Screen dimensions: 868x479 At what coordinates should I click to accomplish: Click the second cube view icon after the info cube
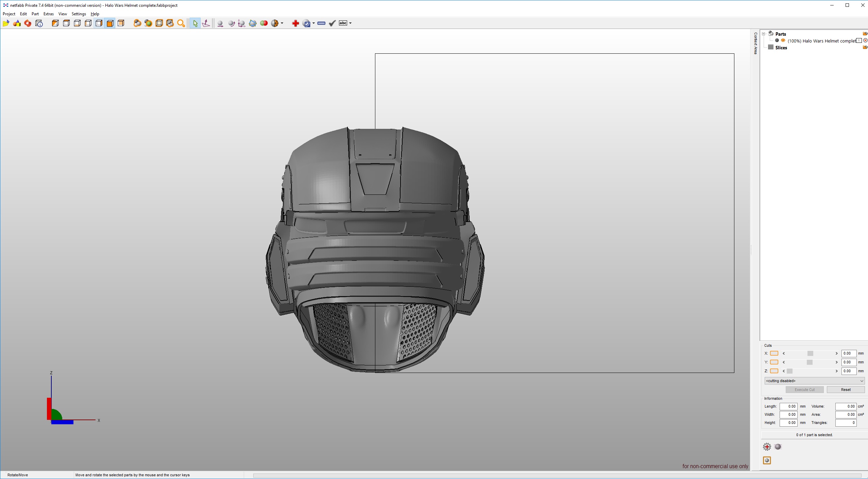66,23
